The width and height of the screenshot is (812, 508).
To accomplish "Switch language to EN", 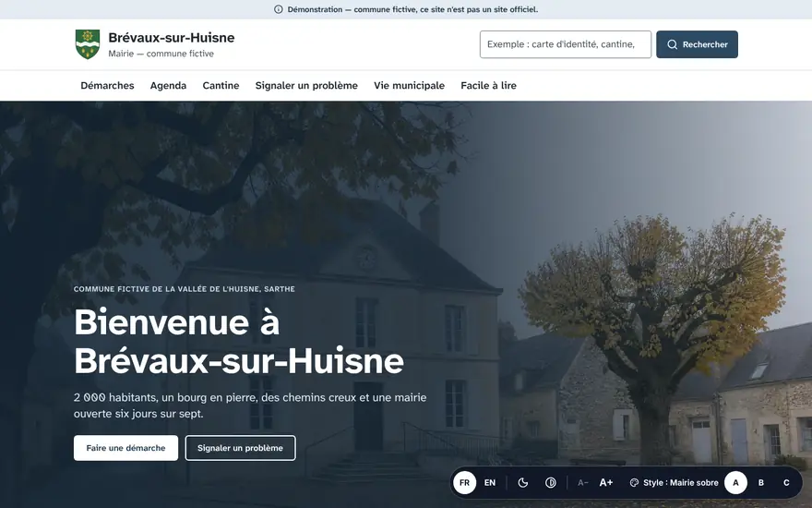I will click(x=490, y=482).
